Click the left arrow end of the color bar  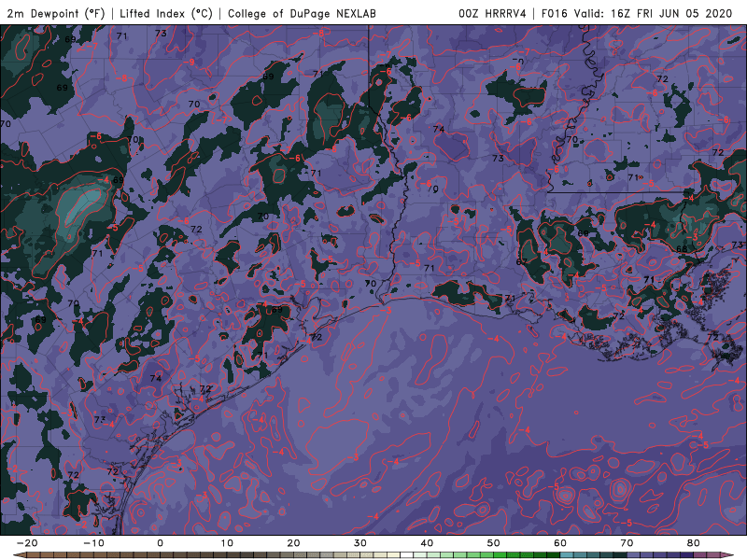(x=19, y=555)
